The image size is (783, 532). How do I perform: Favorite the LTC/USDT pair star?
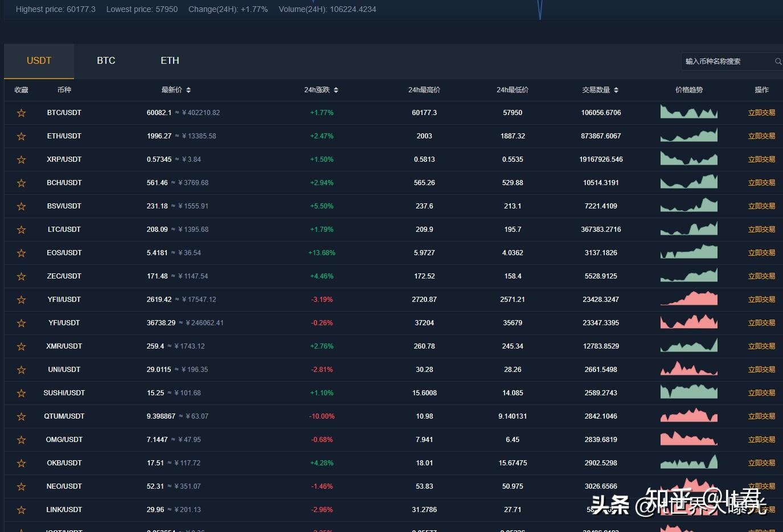click(x=21, y=230)
